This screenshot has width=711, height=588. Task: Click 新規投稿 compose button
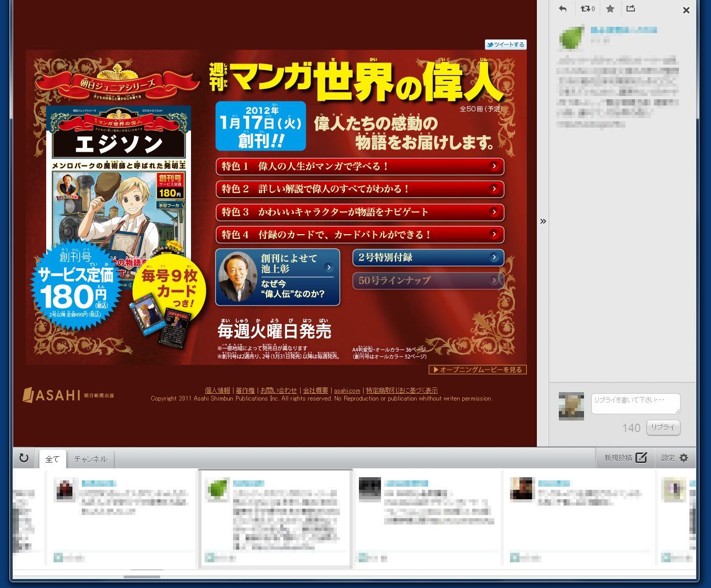(625, 458)
